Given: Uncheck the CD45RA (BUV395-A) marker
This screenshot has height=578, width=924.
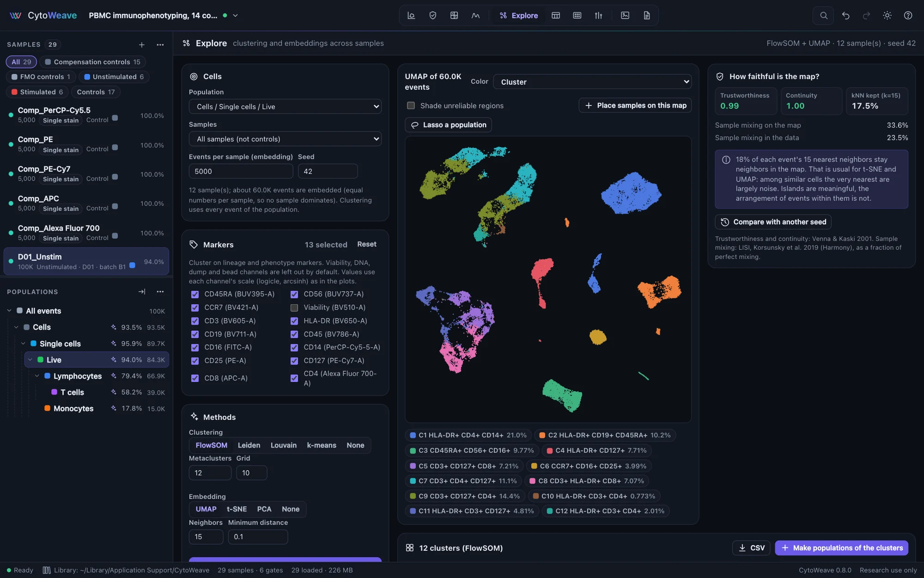Looking at the screenshot, I should 195,294.
